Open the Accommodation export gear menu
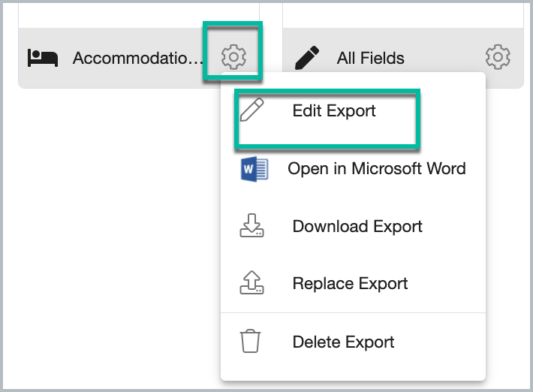Image resolution: width=533 pixels, height=392 pixels. pyautogui.click(x=233, y=57)
